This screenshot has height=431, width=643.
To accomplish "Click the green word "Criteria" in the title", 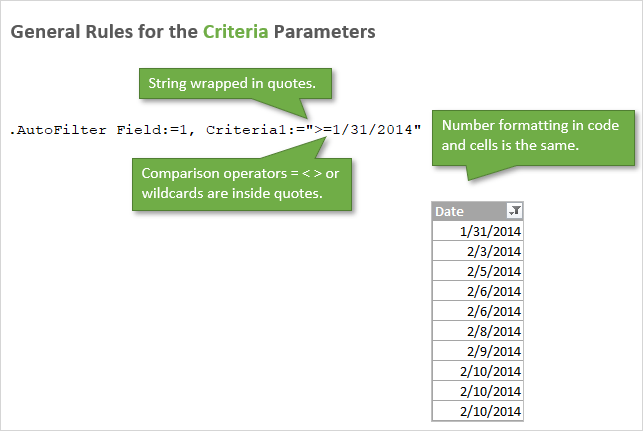I will point(235,32).
